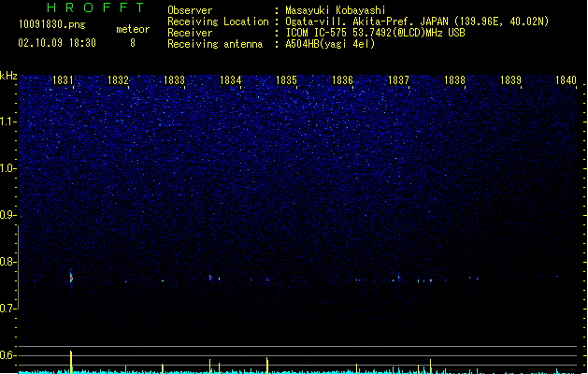The height and width of the screenshot is (374, 588).
Task: Click the receiver value ICOM IC-575
Action: tap(317, 33)
